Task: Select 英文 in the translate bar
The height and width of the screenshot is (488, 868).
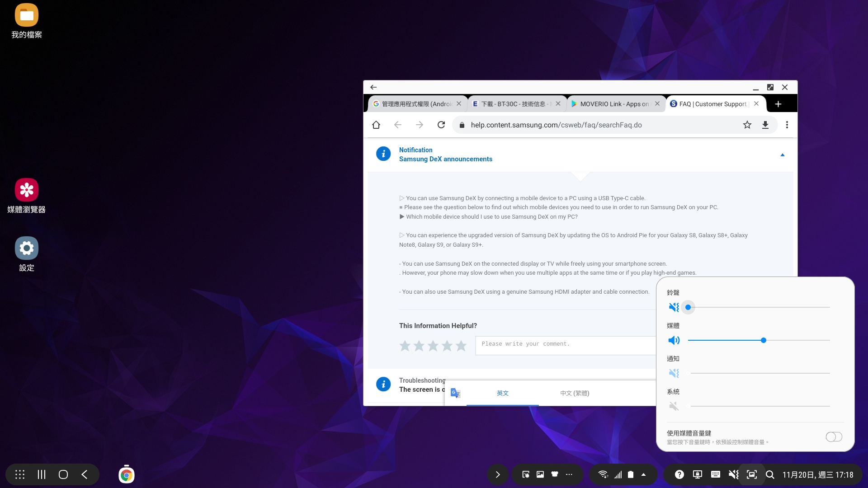Action: (503, 393)
